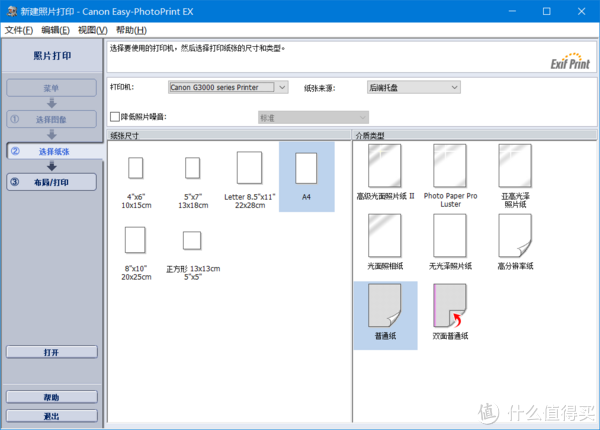Choose the A4 paper size

(307, 176)
